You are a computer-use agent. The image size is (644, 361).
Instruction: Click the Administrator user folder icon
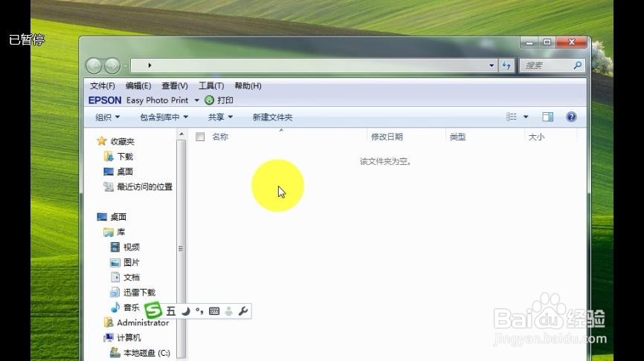point(109,322)
